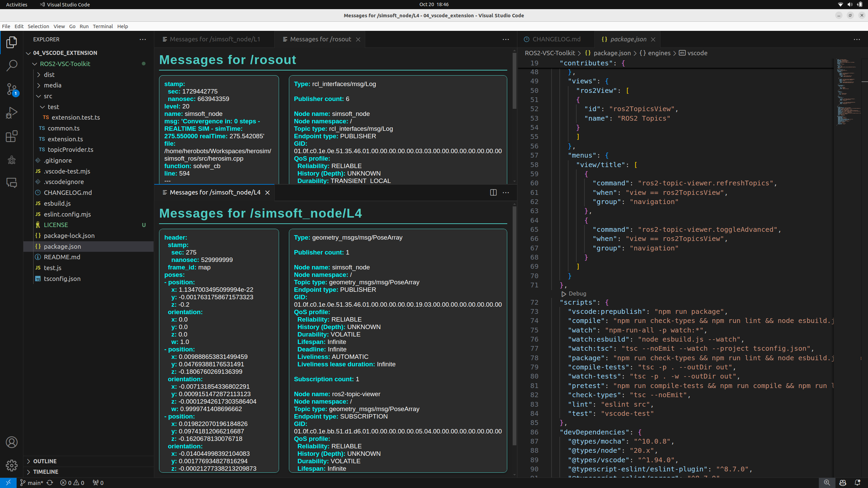Open Run and Debug view
868x488 pixels.
(x=12, y=113)
